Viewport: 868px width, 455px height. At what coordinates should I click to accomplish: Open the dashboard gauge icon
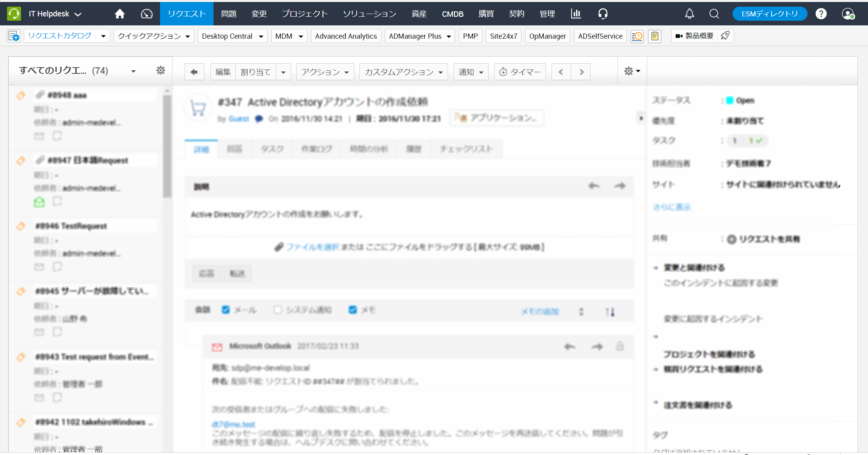pyautogui.click(x=147, y=14)
